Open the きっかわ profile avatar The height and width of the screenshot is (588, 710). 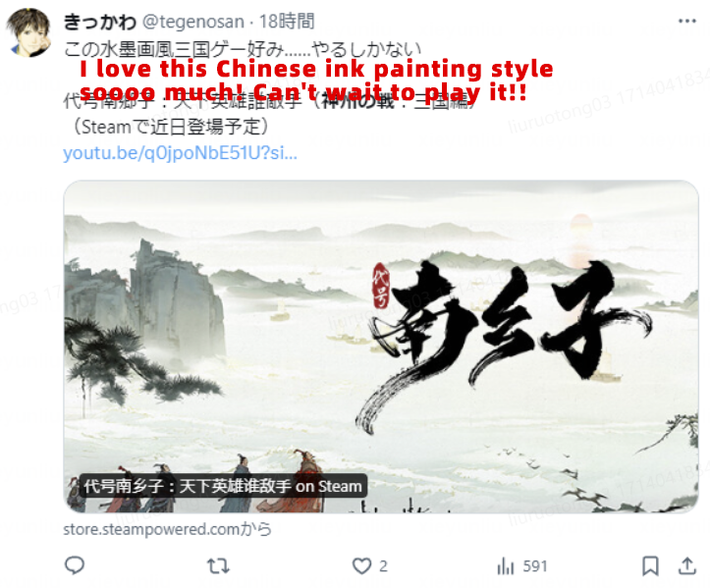coord(28,32)
